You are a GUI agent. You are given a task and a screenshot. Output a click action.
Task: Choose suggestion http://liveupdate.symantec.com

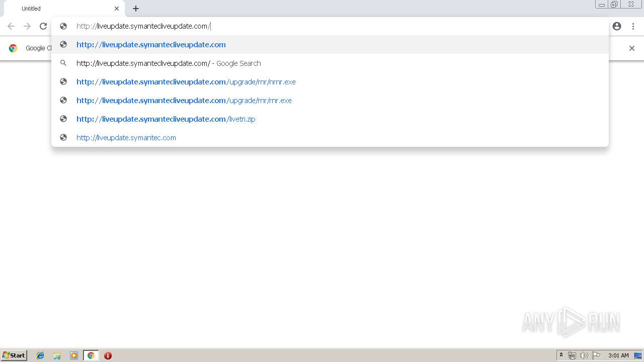click(x=330, y=138)
